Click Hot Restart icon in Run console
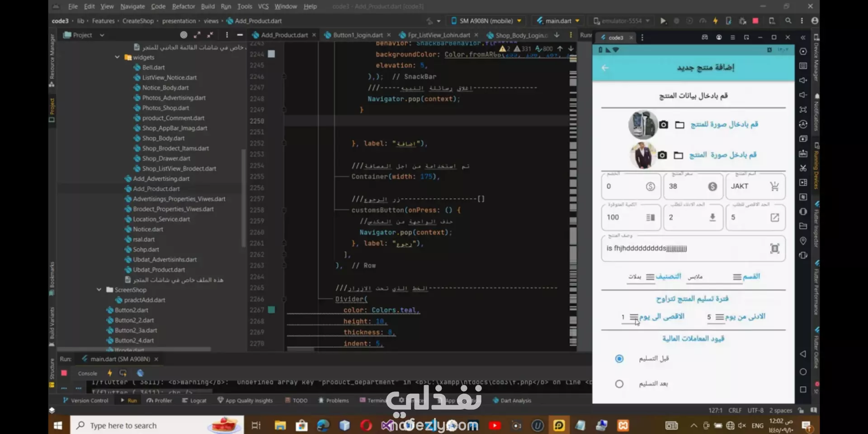Image resolution: width=868 pixels, height=434 pixels. point(123,373)
